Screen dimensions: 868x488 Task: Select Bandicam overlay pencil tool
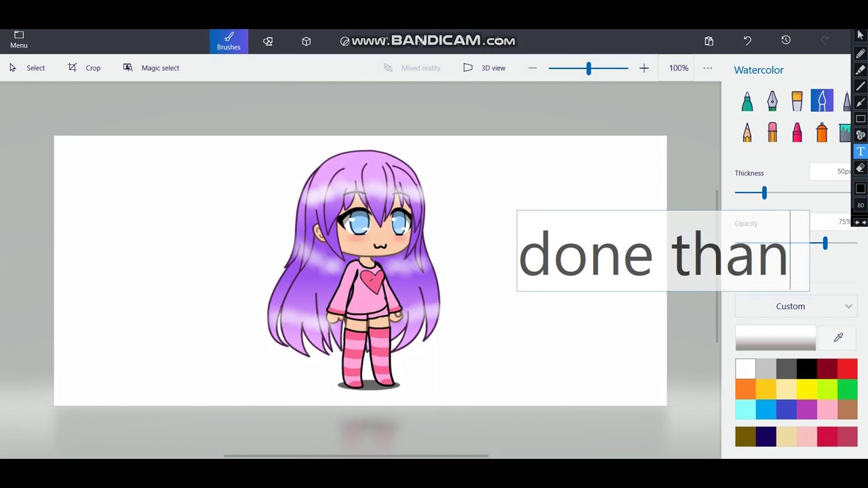[x=860, y=53]
